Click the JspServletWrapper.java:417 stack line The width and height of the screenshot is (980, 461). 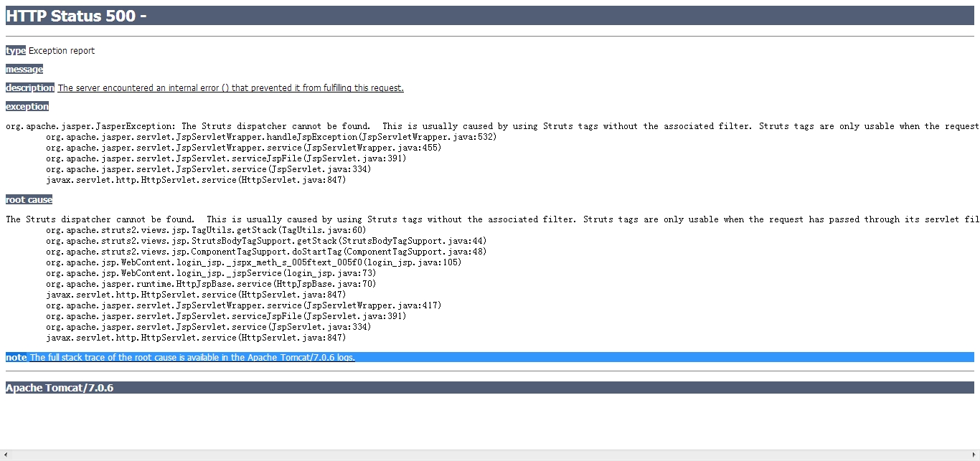(x=243, y=305)
